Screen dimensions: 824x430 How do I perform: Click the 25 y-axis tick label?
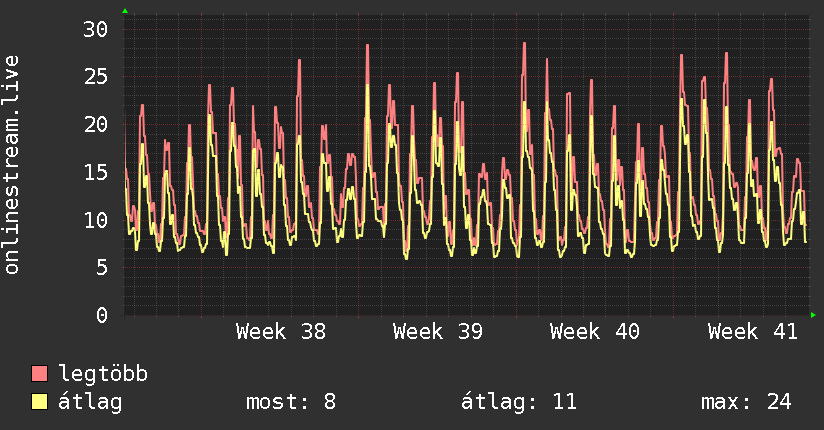[x=96, y=77]
